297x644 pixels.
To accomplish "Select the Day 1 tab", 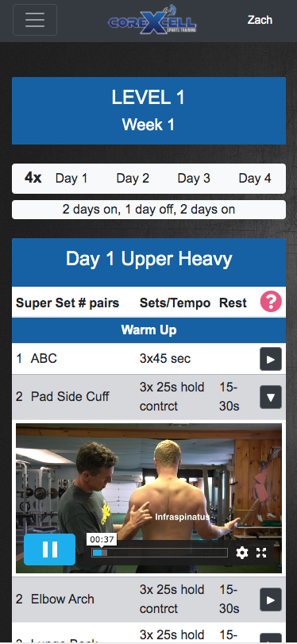I will tap(71, 178).
